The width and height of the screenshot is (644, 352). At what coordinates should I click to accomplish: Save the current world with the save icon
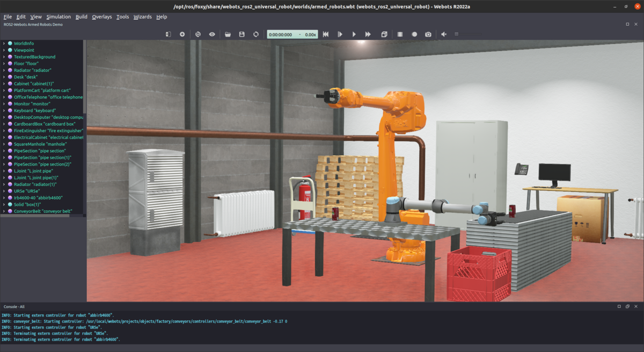(x=241, y=34)
